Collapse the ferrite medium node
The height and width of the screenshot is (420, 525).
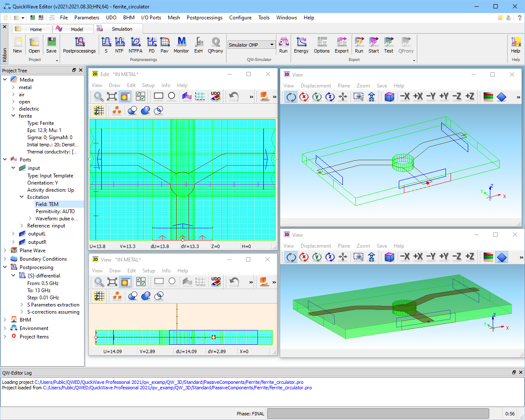pyautogui.click(x=13, y=116)
